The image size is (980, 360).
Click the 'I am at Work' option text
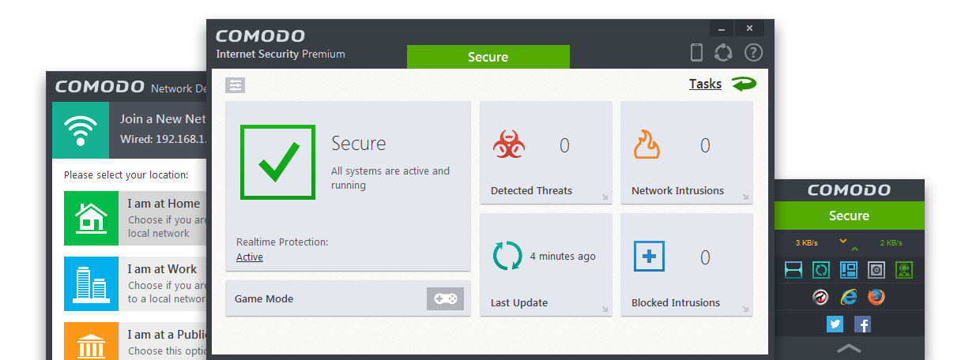(162, 269)
